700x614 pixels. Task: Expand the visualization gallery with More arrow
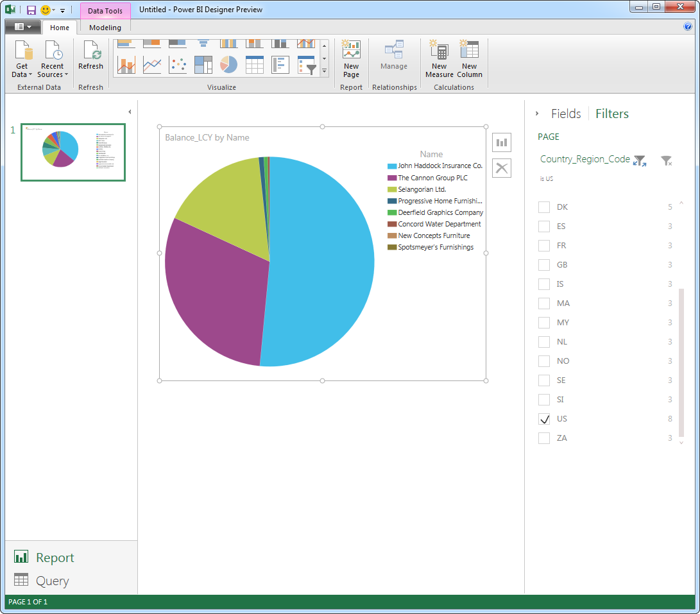coord(324,71)
